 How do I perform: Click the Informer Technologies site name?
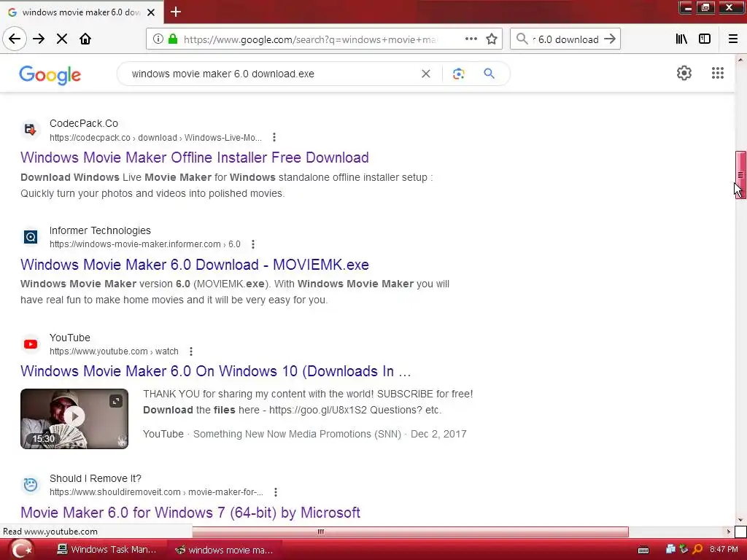tap(100, 230)
